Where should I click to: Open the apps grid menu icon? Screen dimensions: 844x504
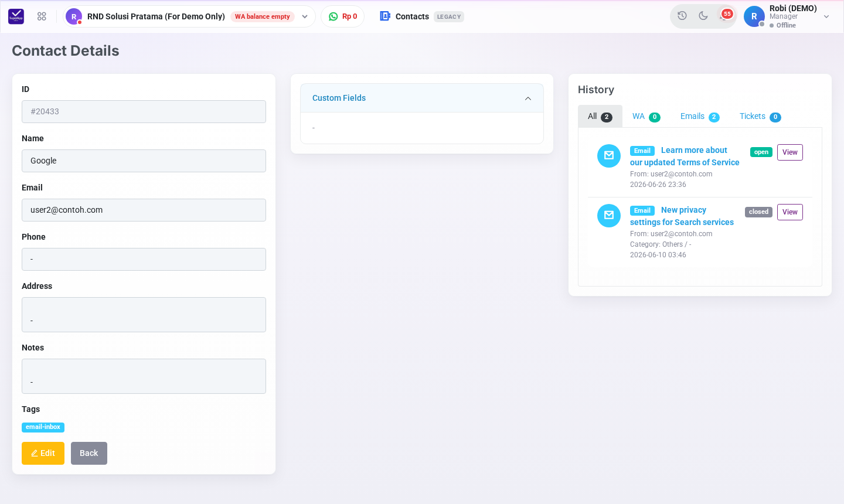coord(42,16)
